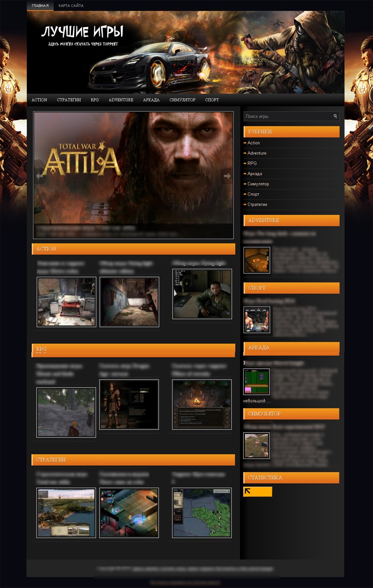
Task: Click the search magnifier icon
Action: pyautogui.click(x=335, y=116)
